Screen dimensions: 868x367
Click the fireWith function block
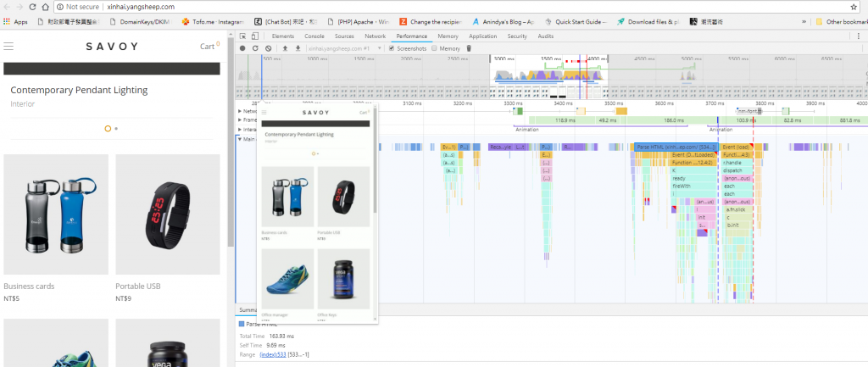coord(693,186)
